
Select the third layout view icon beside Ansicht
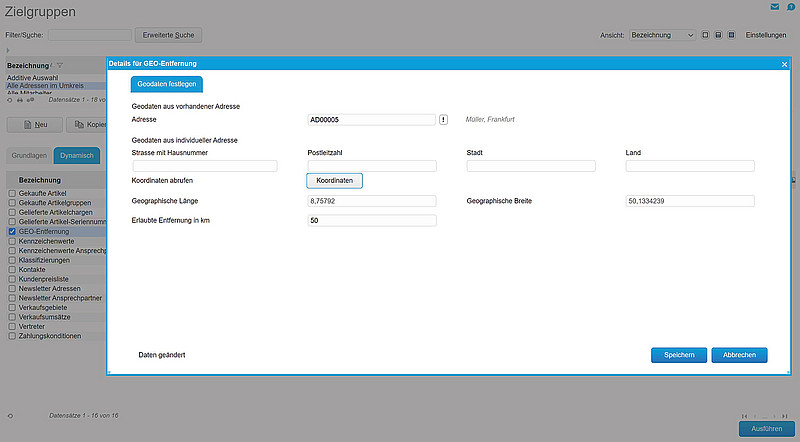pos(731,35)
